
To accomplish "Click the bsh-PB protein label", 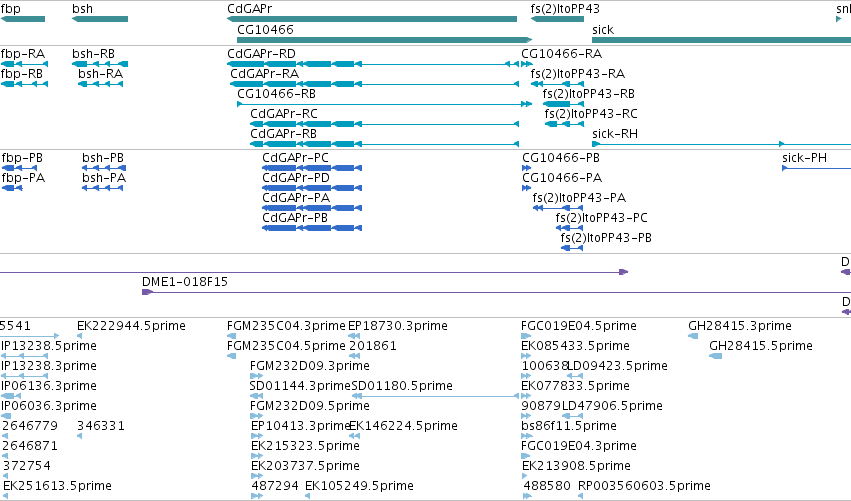I will coord(103,158).
